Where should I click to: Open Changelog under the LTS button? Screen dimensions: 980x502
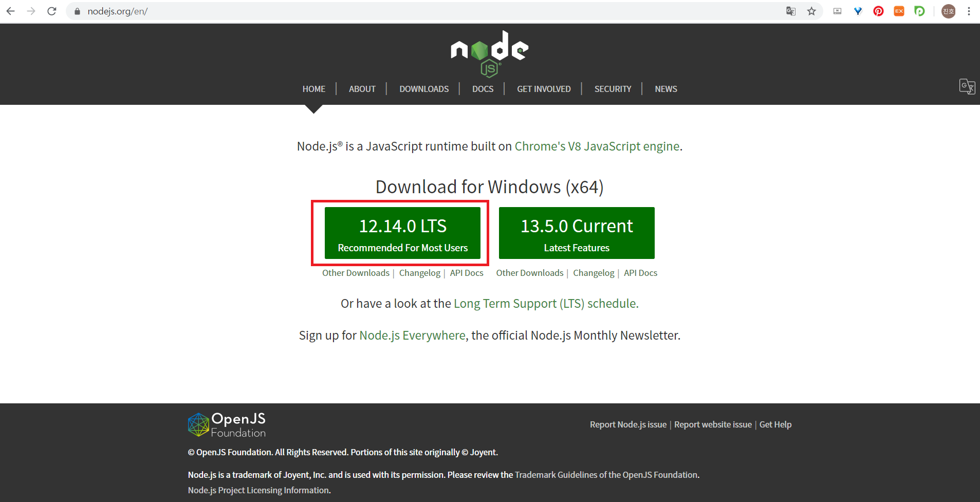420,273
